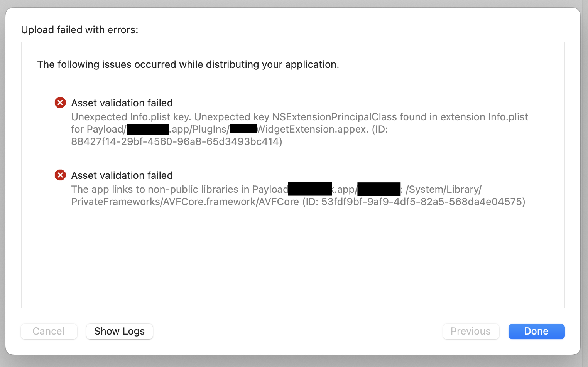Click the 'Upload failed with errors:' heading
The image size is (588, 367).
tap(79, 30)
